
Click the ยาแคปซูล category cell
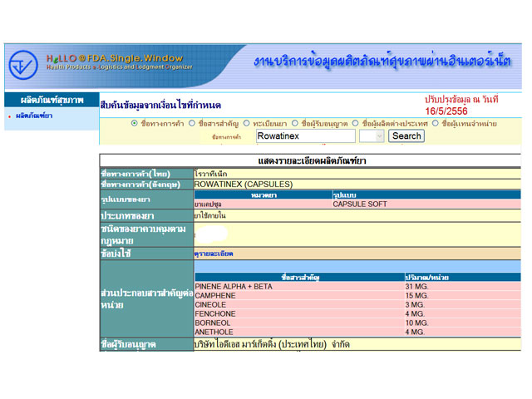click(x=264, y=204)
